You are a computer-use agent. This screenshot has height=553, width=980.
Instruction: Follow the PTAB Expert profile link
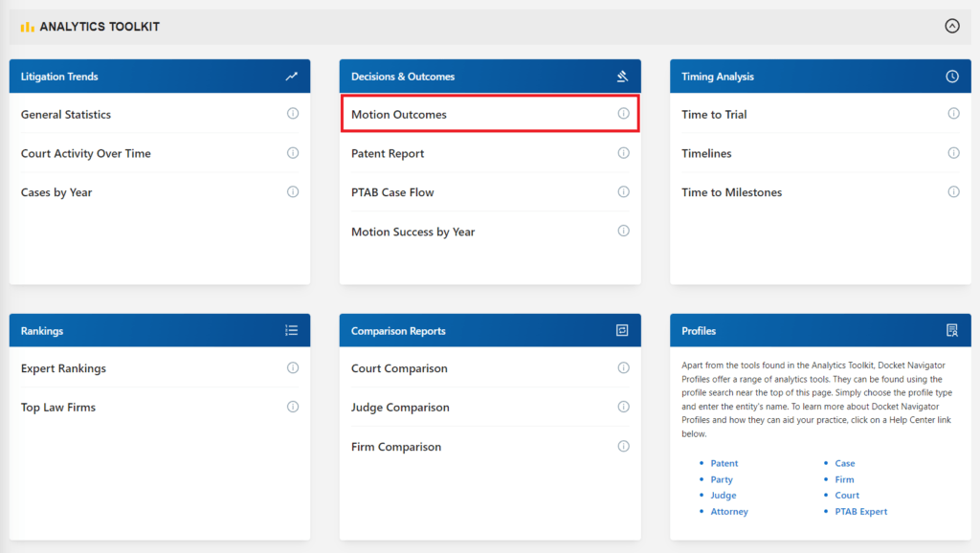point(860,511)
